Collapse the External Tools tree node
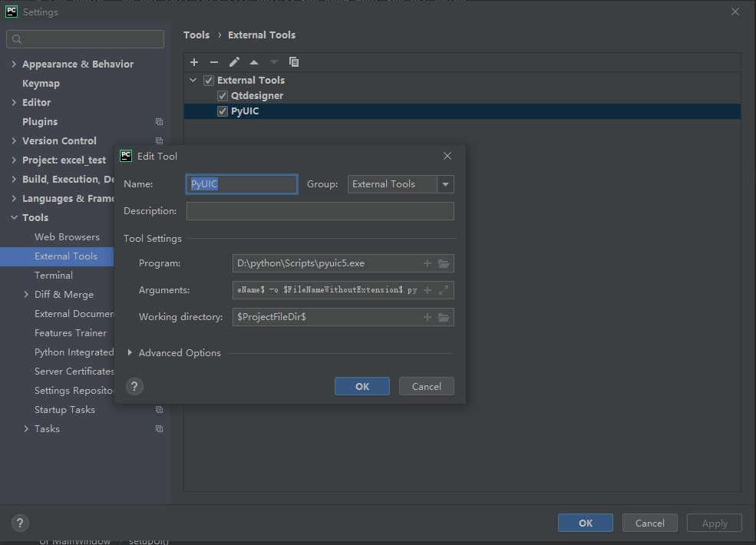This screenshot has width=756, height=545. (193, 80)
